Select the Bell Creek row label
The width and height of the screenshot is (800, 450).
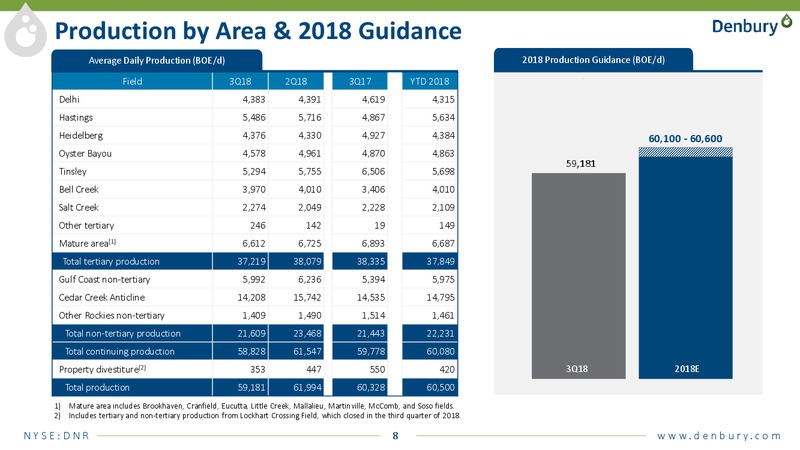point(79,189)
